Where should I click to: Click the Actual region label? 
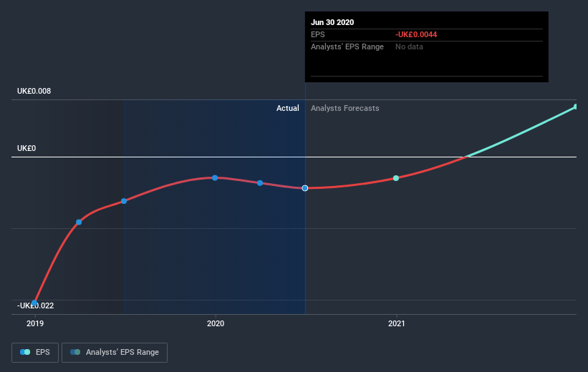point(288,108)
